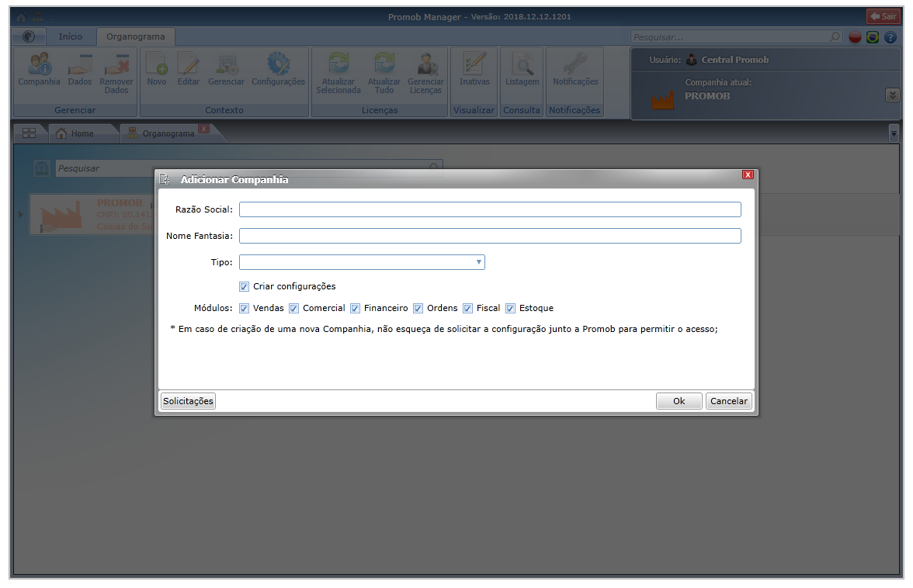This screenshot has width=913, height=588.
Task: Toggle the Financeiro module checkbox
Action: [x=356, y=308]
